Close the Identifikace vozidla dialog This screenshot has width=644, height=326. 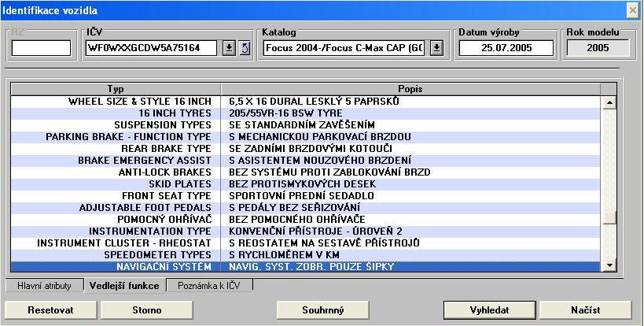[631, 9]
